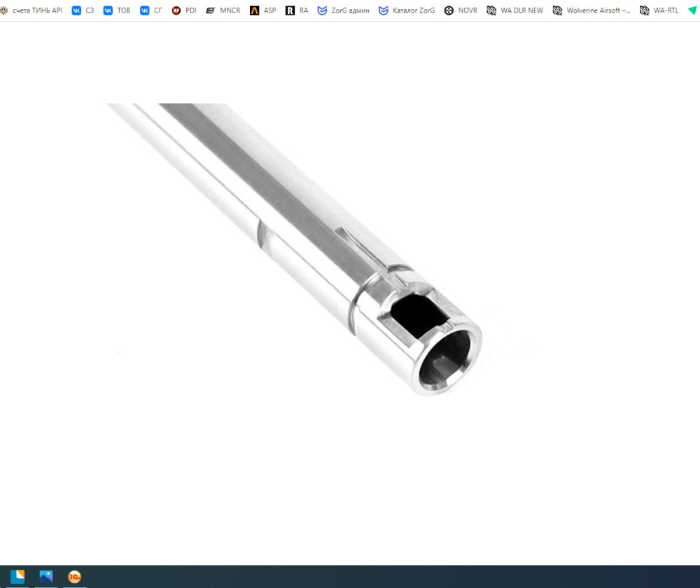
Task: Open the "Каталог ZorG" bookmark
Action: tap(407, 10)
